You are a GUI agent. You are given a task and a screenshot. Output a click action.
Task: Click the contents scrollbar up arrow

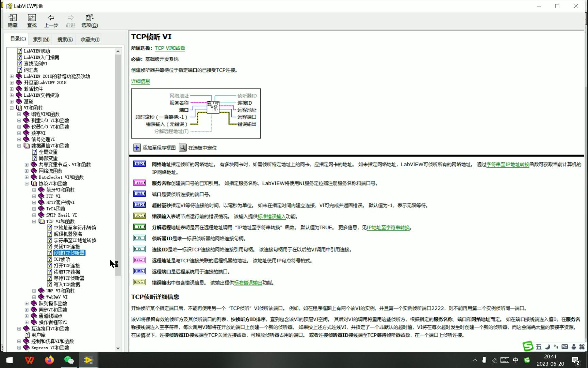(118, 51)
